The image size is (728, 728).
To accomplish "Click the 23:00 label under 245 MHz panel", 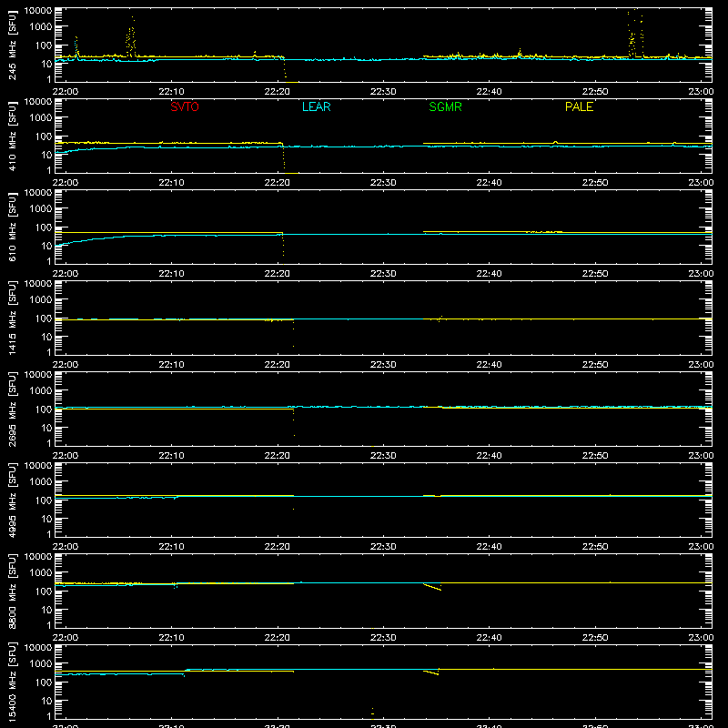I will click(x=701, y=92).
